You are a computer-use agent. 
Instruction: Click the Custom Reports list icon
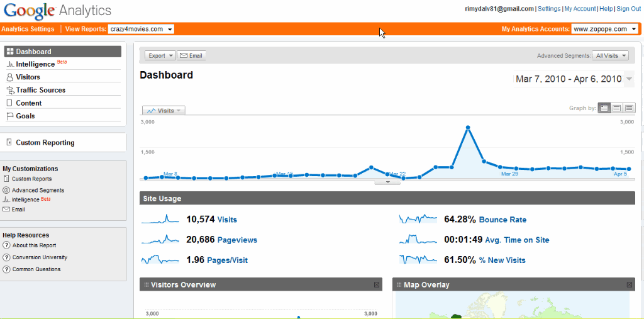[6, 179]
